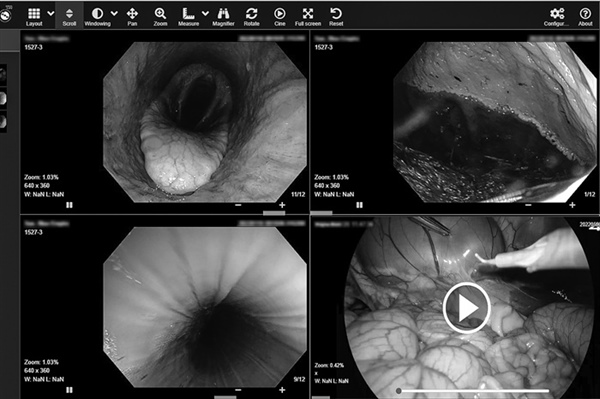Switch to Full screen view

click(x=308, y=17)
